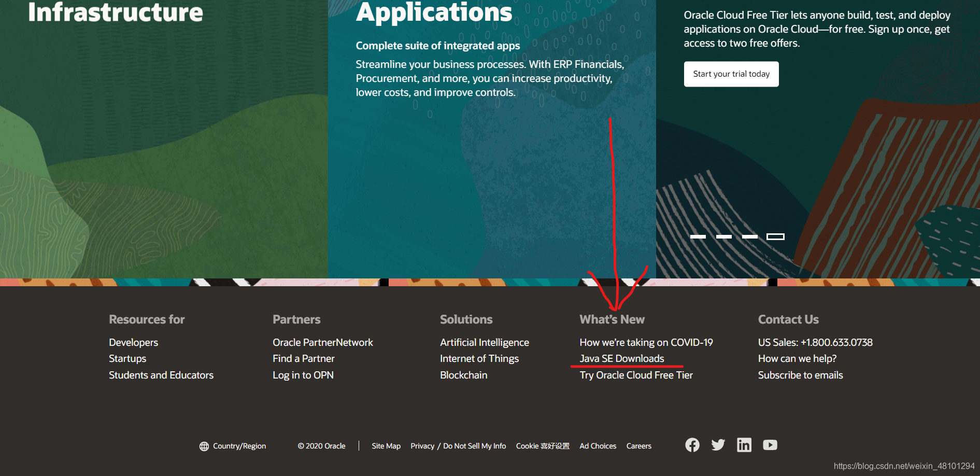
Task: Open Artificial Intelligence solutions link
Action: [485, 342]
